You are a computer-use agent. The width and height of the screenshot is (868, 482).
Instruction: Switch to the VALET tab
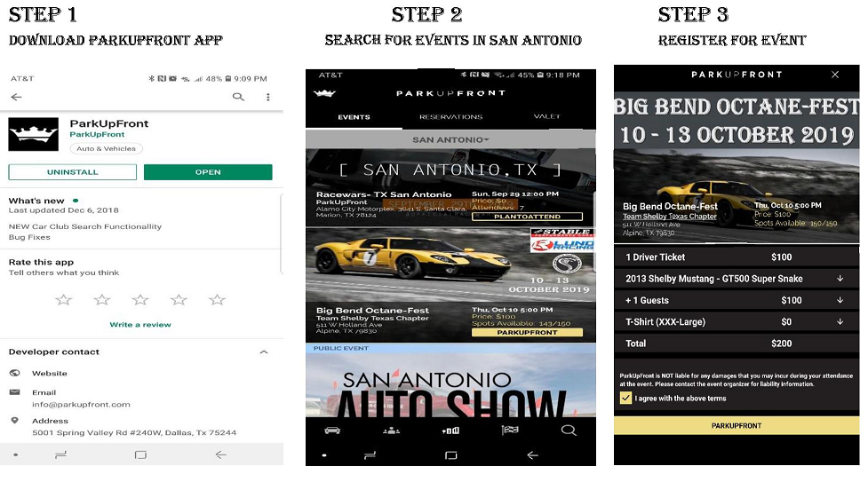point(547,116)
